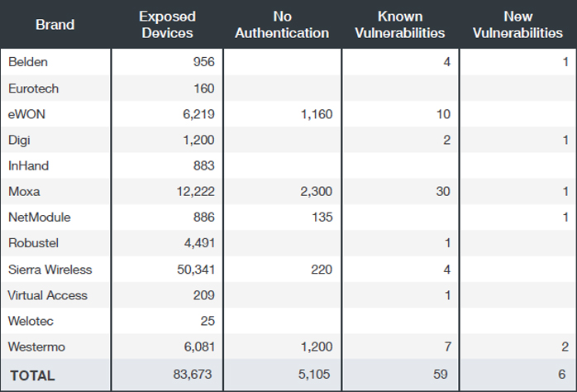Select InHand's 883 exposed devices cell
The width and height of the screenshot is (577, 392).
pos(203,165)
